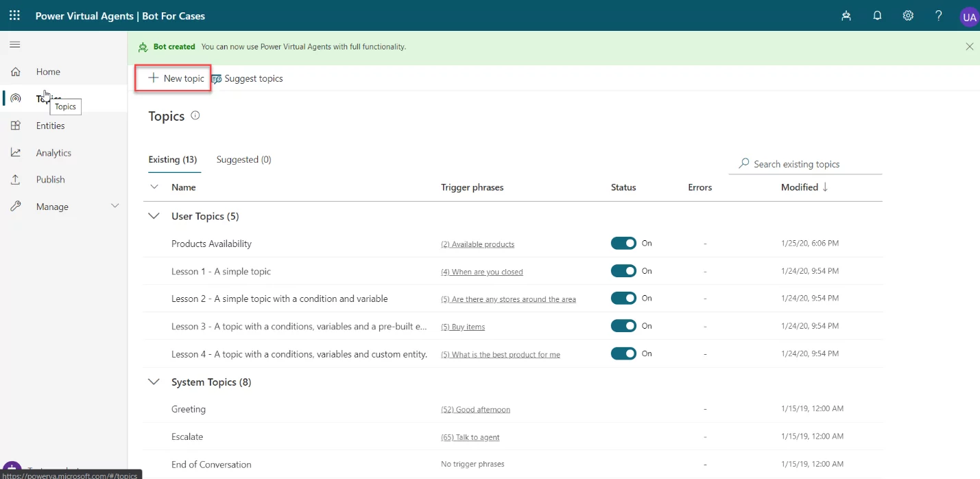Collapse the sidebar with the hamburger icon
Screen dimensions: 980x479
click(14, 45)
